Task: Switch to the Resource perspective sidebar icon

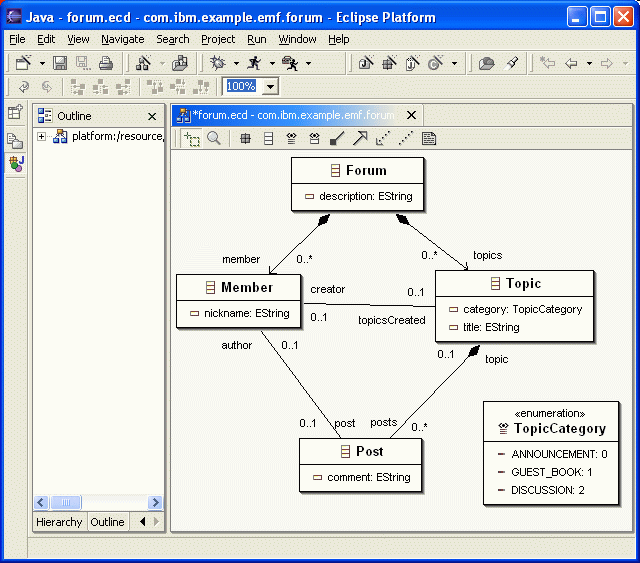Action: pos(16,141)
